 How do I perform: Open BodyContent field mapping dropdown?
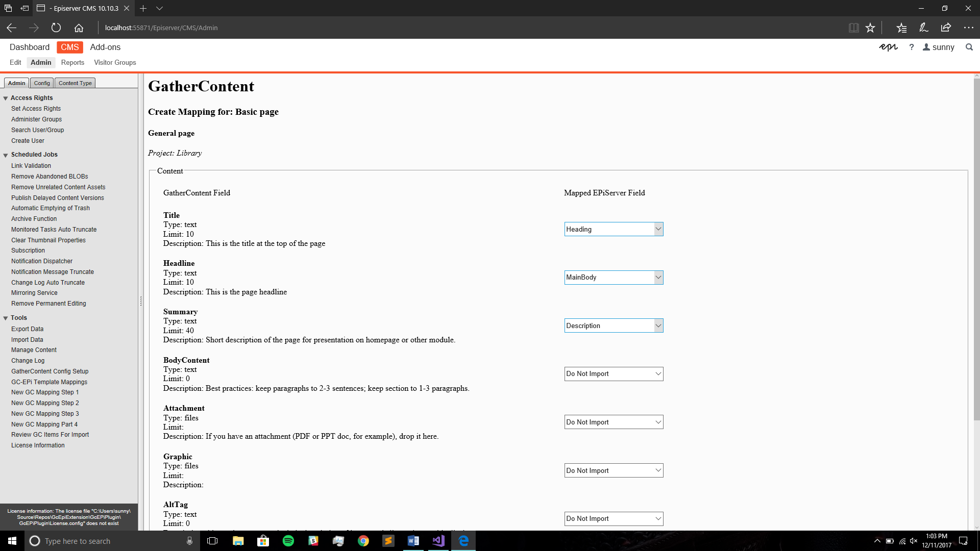(614, 374)
